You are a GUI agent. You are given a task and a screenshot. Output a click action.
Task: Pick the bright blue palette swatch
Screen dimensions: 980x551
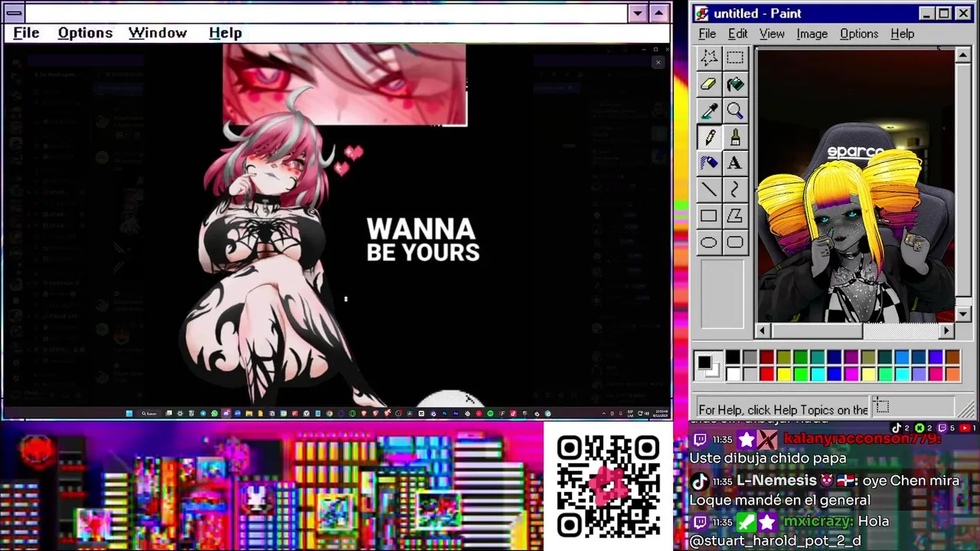tap(834, 374)
